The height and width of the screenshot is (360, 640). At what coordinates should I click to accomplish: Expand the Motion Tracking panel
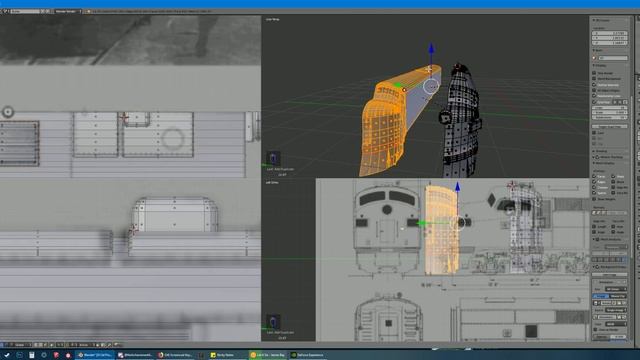(608, 157)
